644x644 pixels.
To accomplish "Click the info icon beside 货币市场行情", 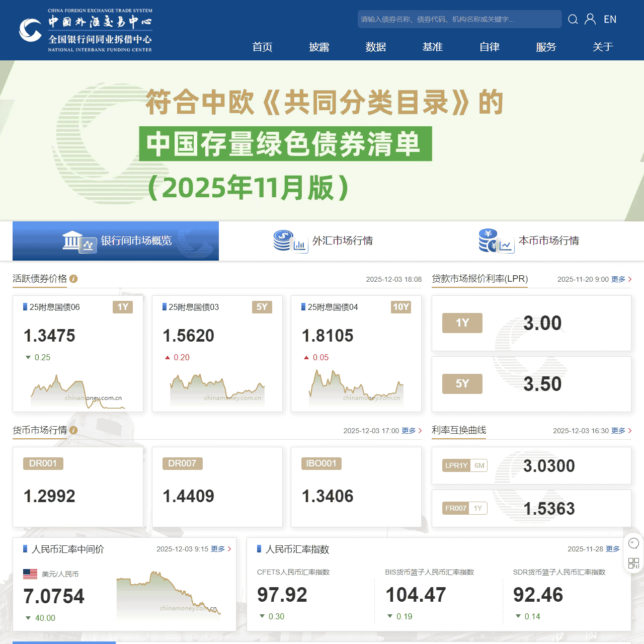I will pyautogui.click(x=73, y=431).
